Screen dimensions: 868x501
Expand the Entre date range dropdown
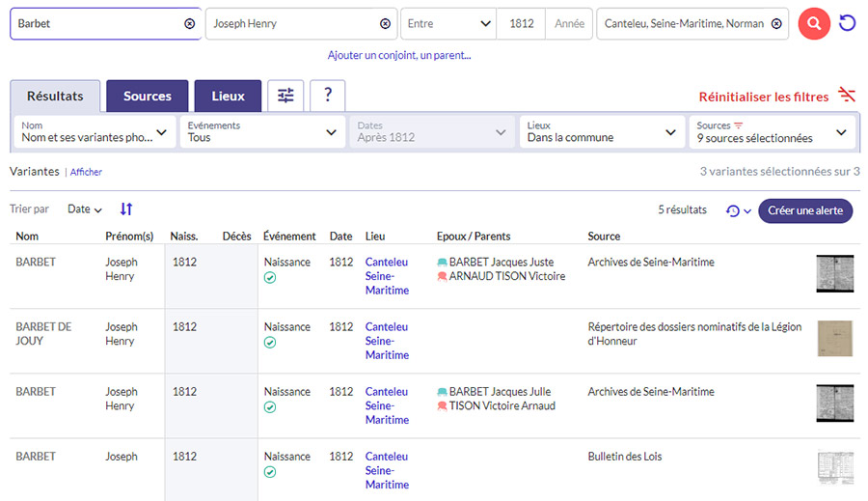pos(448,23)
